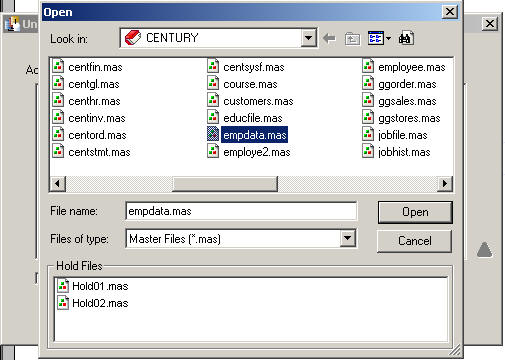The image size is (505, 360).
Task: Select the ggsales.mas file name
Action: (407, 101)
